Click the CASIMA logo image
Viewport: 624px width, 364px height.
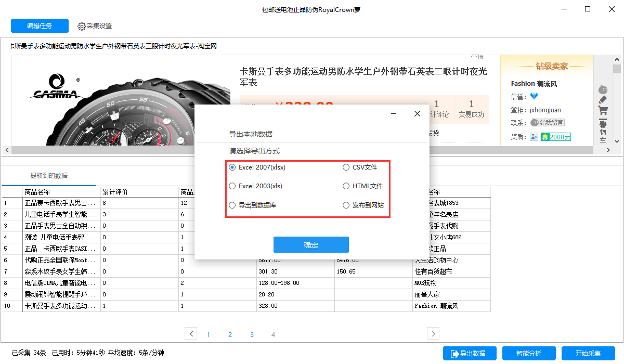click(56, 87)
